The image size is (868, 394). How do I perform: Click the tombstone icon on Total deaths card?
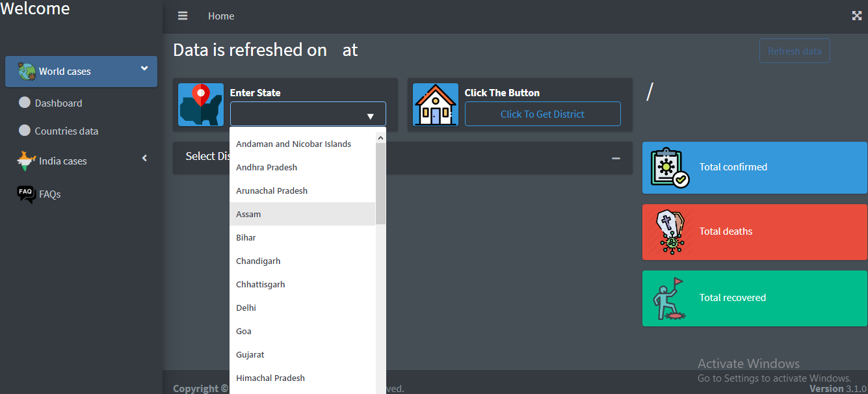pyautogui.click(x=670, y=232)
